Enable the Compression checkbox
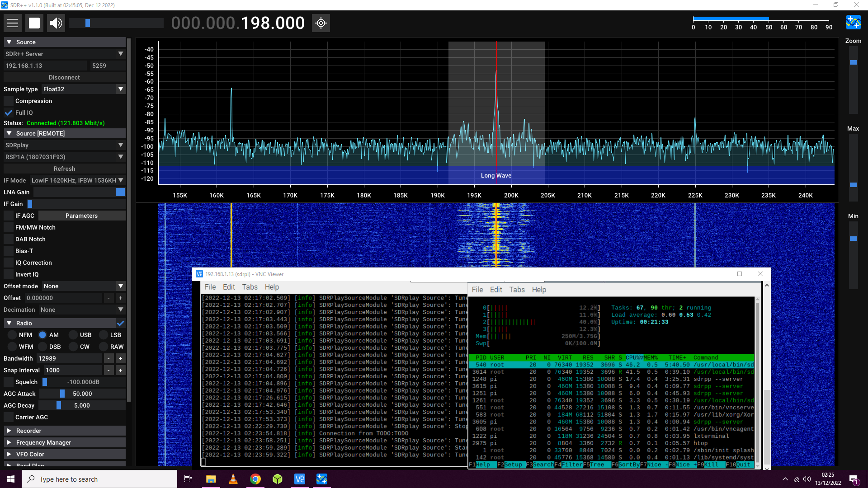868x488 pixels. pyautogui.click(x=9, y=101)
